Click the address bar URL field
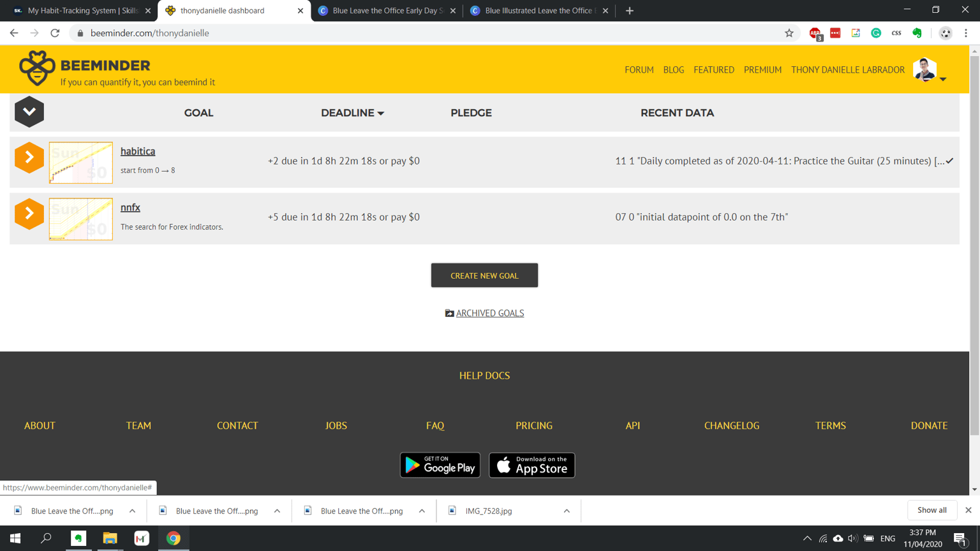 (x=434, y=33)
